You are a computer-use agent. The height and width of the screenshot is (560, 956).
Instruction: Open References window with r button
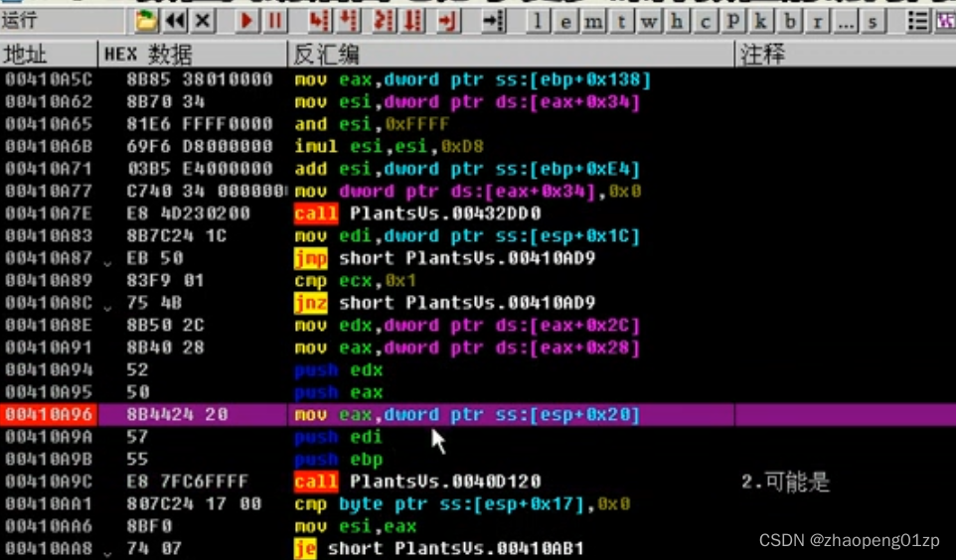click(x=817, y=22)
